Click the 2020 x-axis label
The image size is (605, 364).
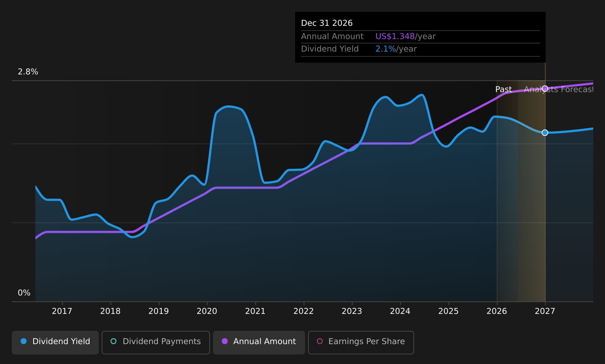coord(207,311)
